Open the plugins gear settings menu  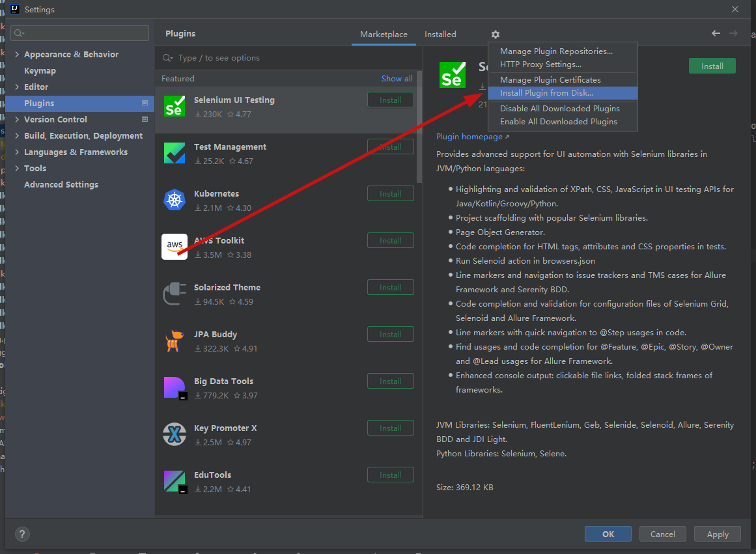tap(495, 35)
